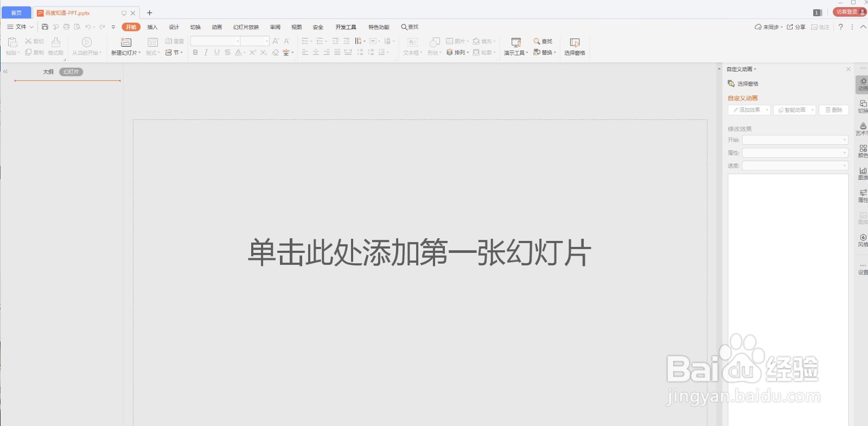Click the Undo arrow icon
This screenshot has width=868, height=426.
(88, 27)
